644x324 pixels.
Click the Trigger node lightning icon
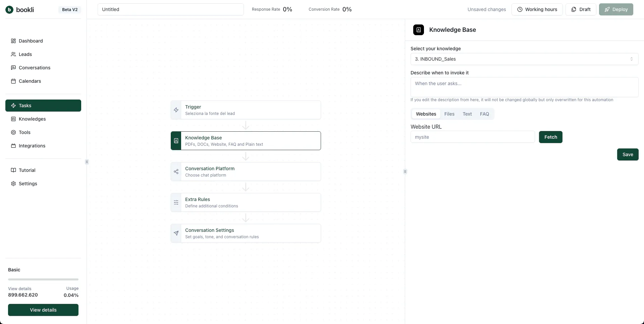[176, 110]
